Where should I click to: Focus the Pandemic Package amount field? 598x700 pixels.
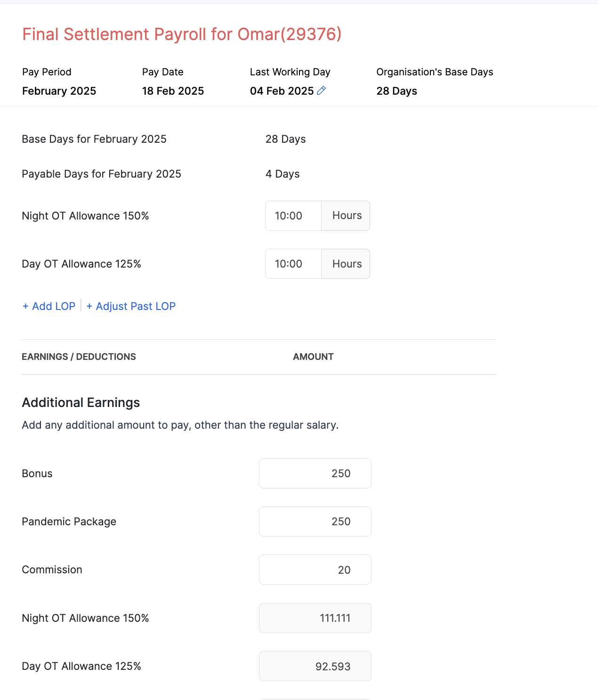[315, 521]
